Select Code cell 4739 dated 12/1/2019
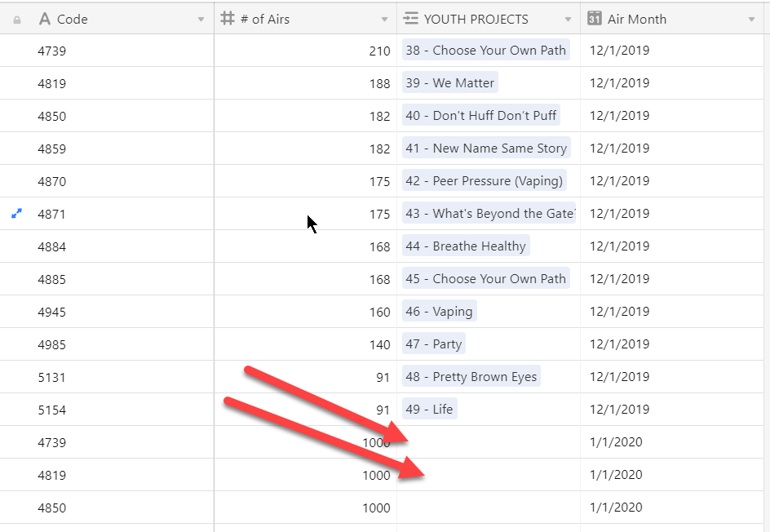This screenshot has height=532, width=770. coord(107,50)
